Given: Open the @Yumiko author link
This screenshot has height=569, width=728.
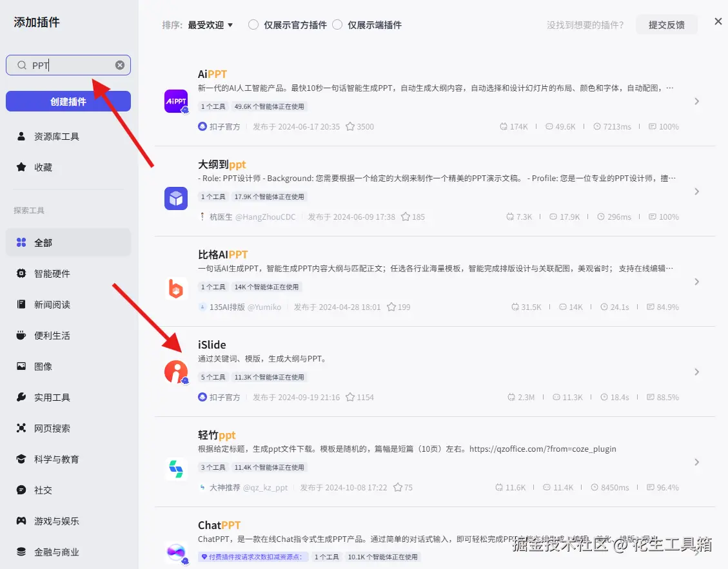Looking at the screenshot, I should (264, 307).
